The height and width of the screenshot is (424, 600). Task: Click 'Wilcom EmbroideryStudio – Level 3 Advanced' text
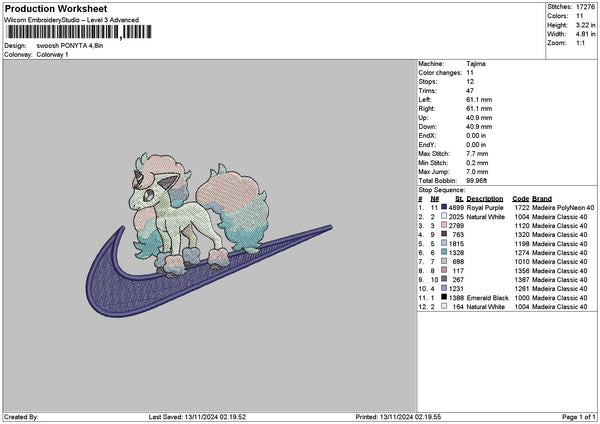click(71, 20)
